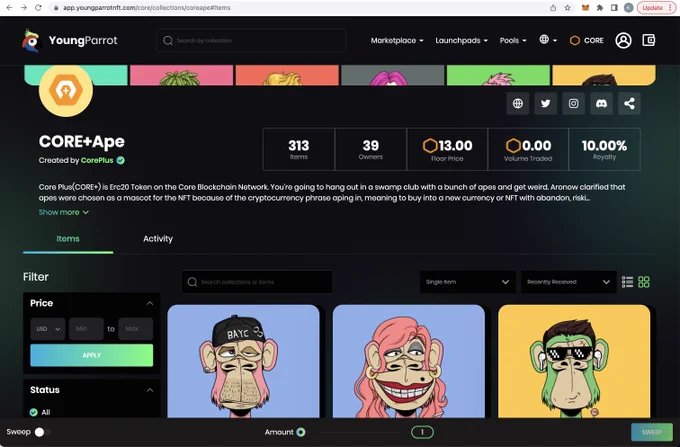
Task: Click the 13.00 Floor Price stat
Action: (447, 149)
